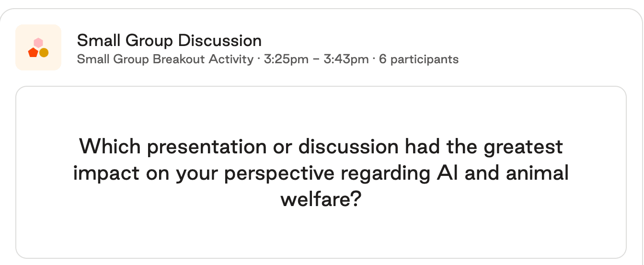Click the Small Group Discussion activity icon

[38, 47]
